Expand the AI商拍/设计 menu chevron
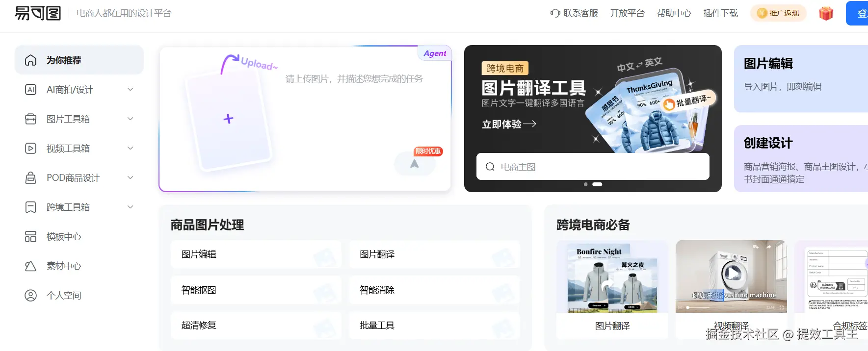 click(131, 89)
